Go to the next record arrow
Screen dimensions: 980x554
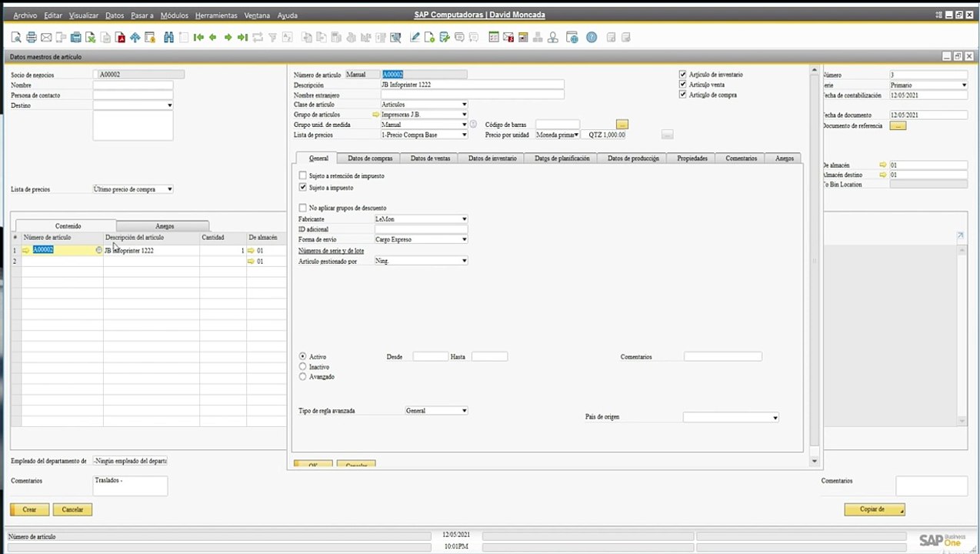point(228,37)
